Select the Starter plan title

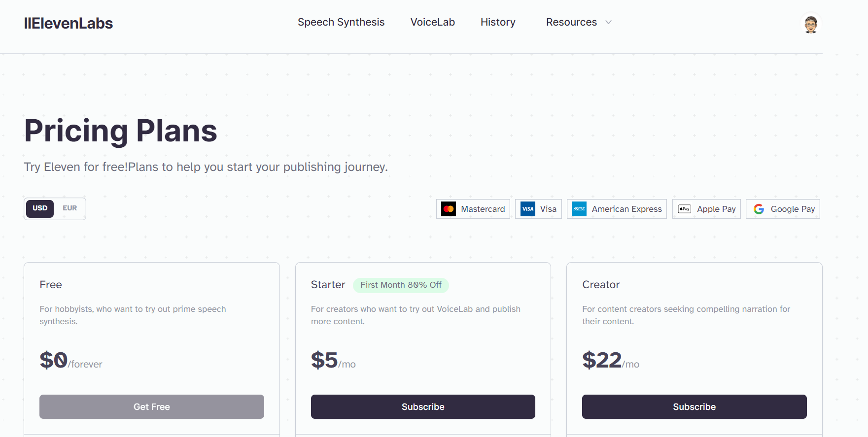pyautogui.click(x=328, y=285)
